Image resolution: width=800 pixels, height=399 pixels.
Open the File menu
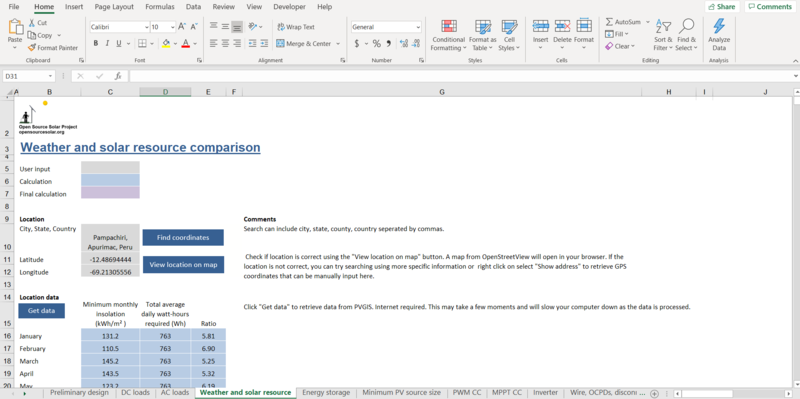click(x=14, y=7)
